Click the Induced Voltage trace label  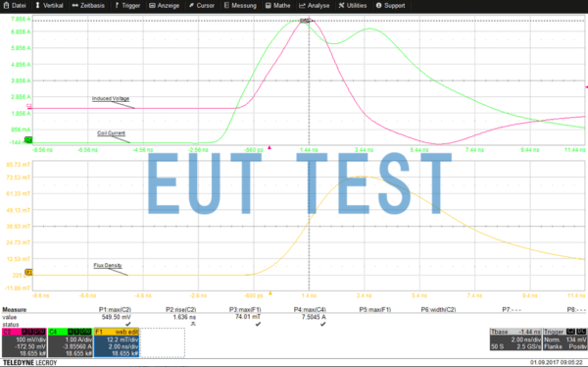pyautogui.click(x=111, y=99)
